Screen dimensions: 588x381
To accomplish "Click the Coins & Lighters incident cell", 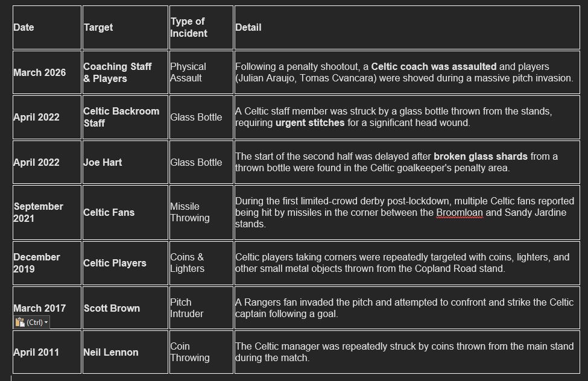I will coord(201,263).
